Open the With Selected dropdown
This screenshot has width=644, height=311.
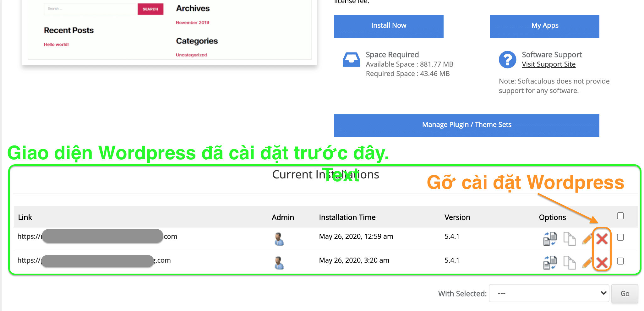click(x=548, y=293)
